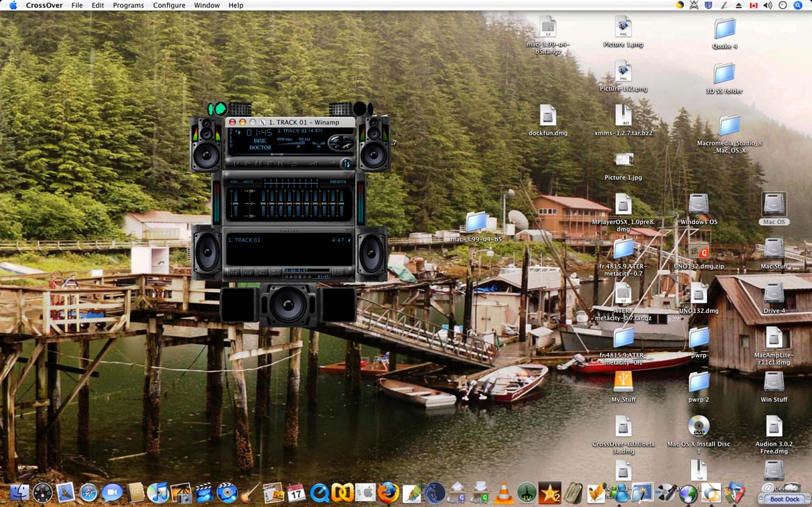Open the MSN Messenger icon in Dock
The height and width of the screenshot is (507, 812).
tap(619, 492)
